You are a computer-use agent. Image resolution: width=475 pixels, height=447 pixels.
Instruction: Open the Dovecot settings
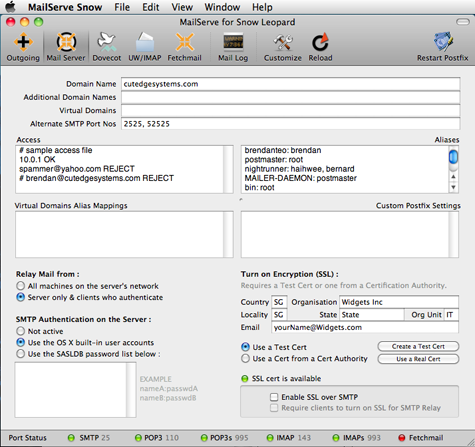pyautogui.click(x=107, y=47)
